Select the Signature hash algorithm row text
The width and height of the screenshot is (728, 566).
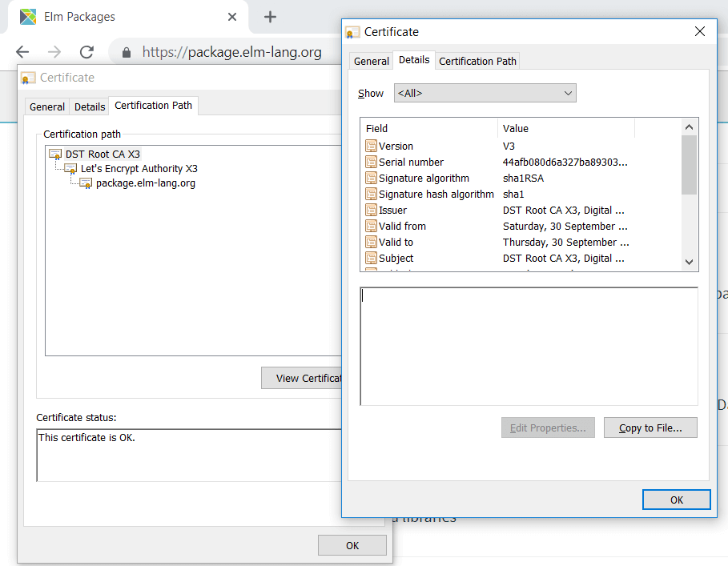436,194
